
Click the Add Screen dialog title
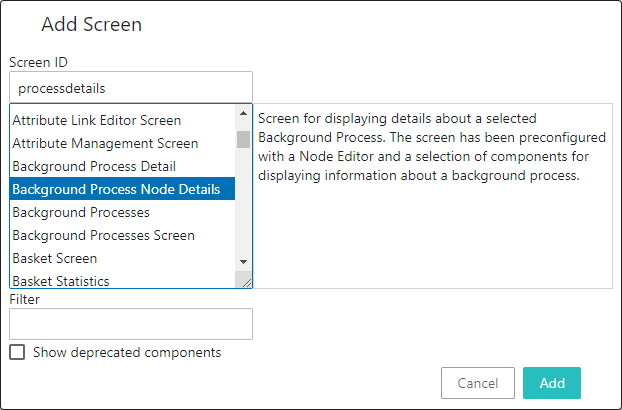[x=91, y=24]
